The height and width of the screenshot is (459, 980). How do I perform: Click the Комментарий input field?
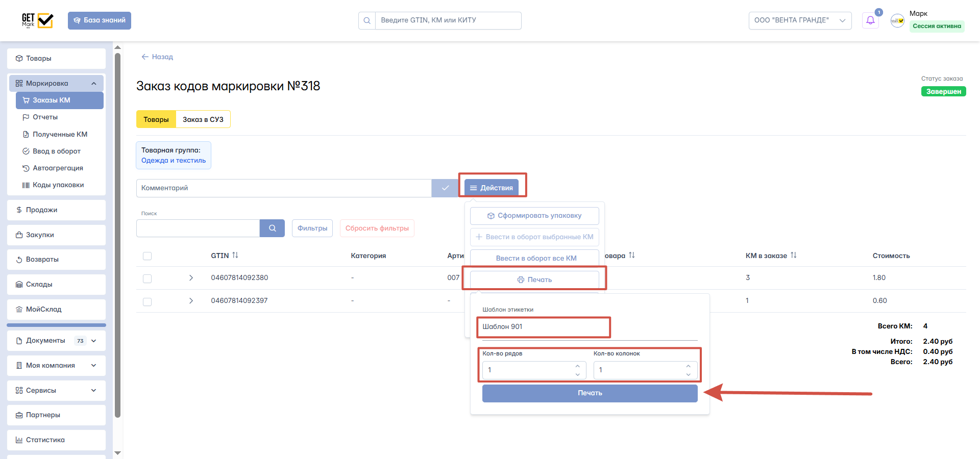click(x=284, y=188)
